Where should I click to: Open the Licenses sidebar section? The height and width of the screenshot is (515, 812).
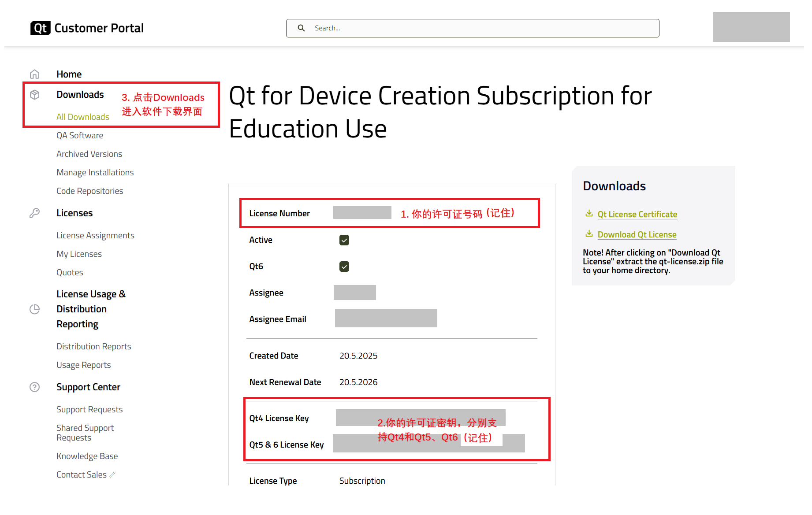74,213
